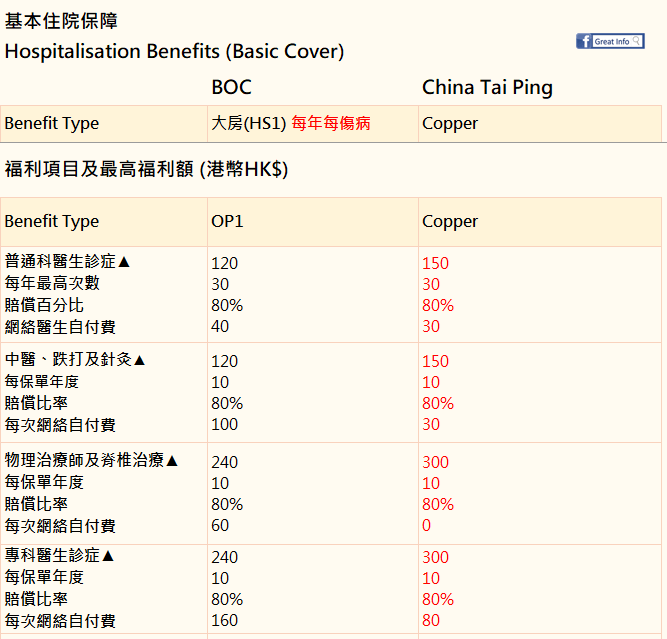Click Benefit Type in the 大房(HS1) row
The image size is (667, 639).
(51, 123)
